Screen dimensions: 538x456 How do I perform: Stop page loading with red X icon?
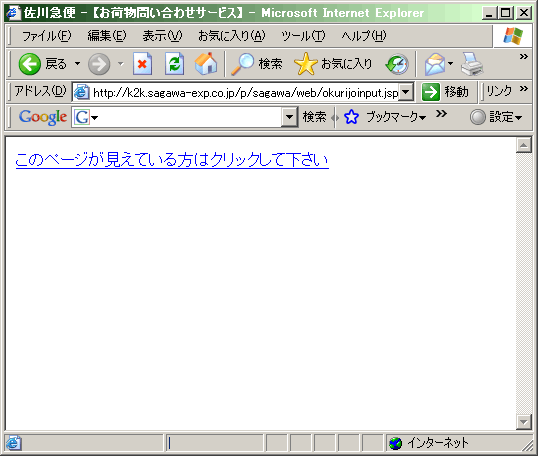click(142, 63)
